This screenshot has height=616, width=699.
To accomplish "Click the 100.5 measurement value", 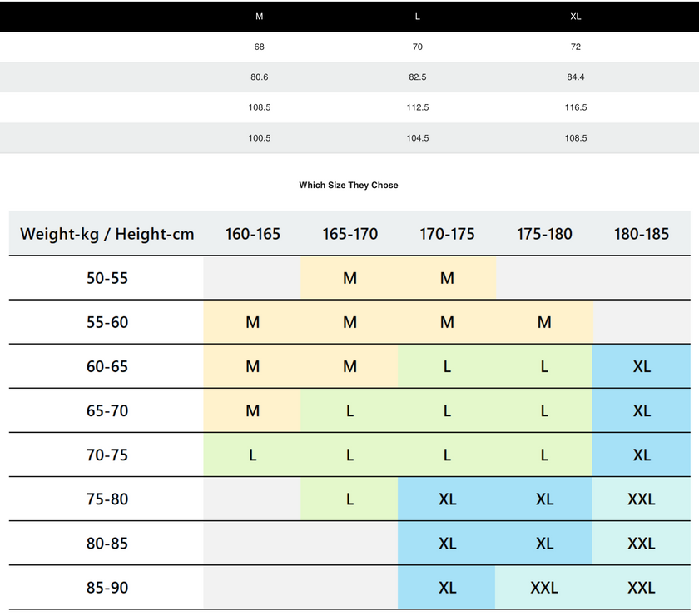I will [259, 138].
